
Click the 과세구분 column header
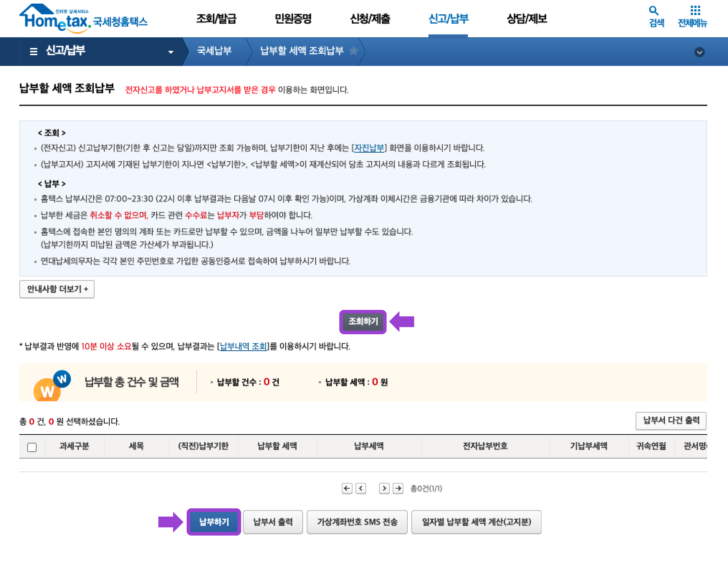(x=74, y=446)
